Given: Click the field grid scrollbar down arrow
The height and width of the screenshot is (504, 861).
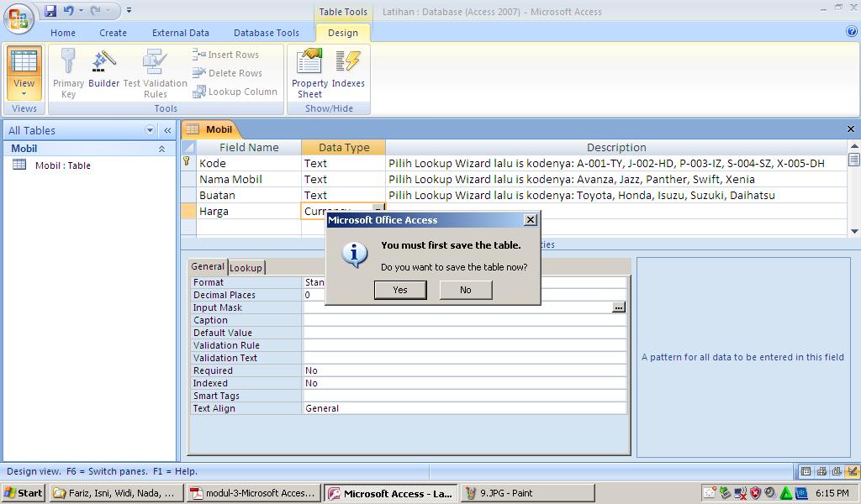Looking at the screenshot, I should (854, 231).
